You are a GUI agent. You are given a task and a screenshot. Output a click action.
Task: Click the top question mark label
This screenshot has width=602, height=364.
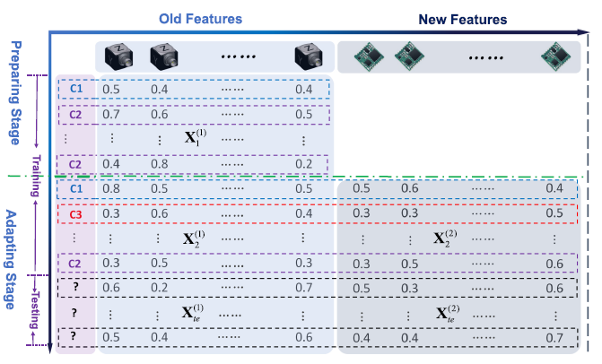pos(76,288)
